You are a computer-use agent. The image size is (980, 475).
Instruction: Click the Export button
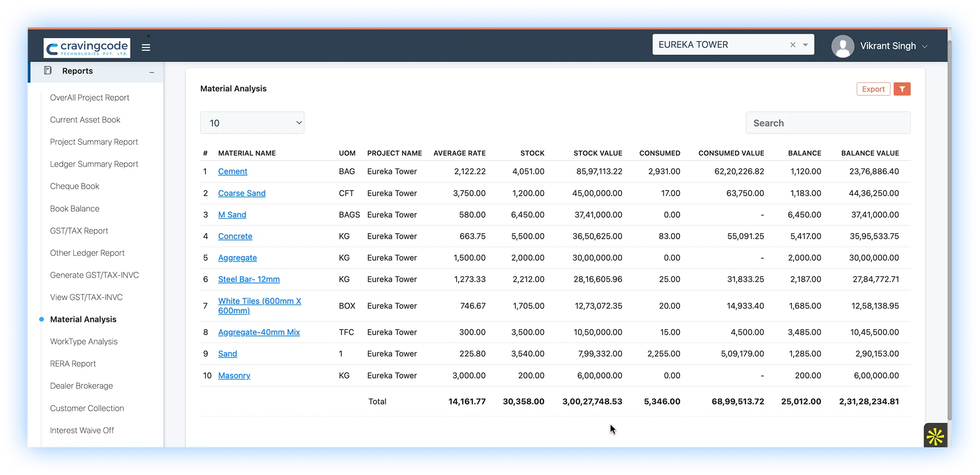coord(873,89)
